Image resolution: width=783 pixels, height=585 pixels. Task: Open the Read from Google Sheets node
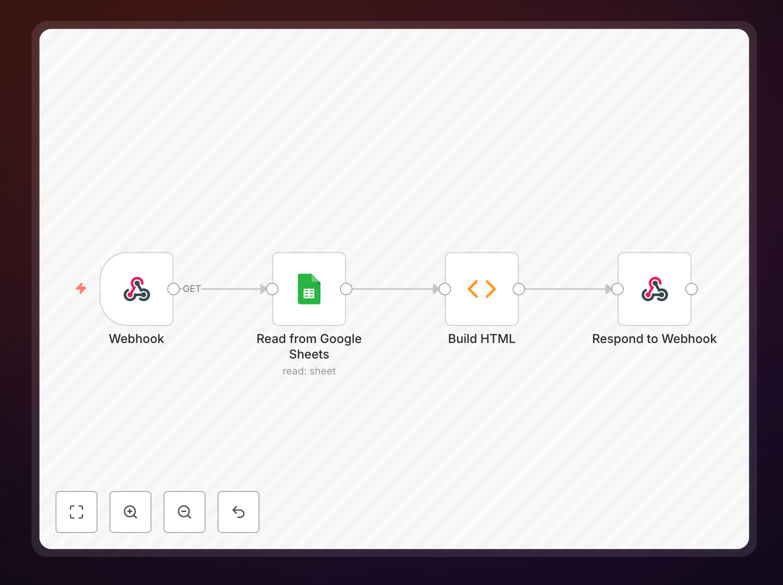[x=309, y=289]
